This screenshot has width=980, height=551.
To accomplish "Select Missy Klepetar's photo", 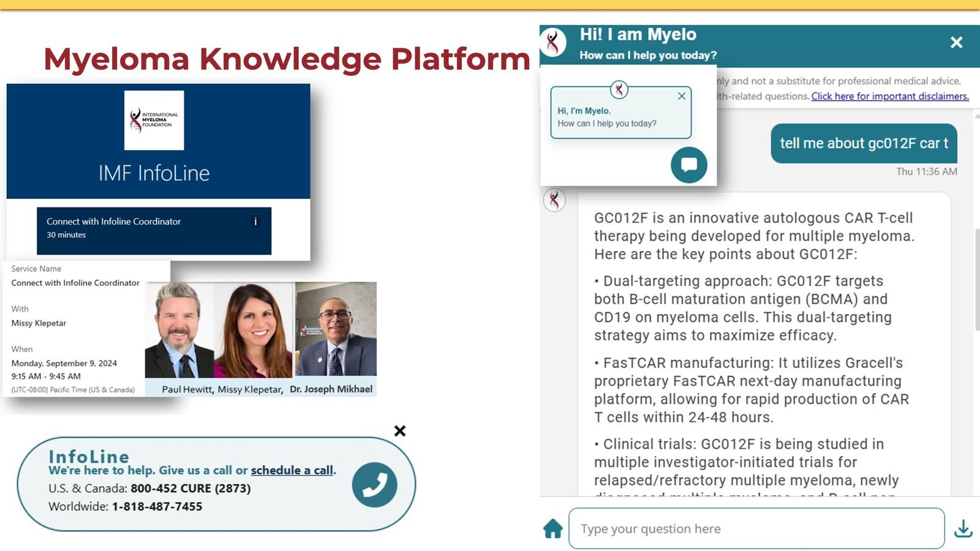I will click(254, 329).
